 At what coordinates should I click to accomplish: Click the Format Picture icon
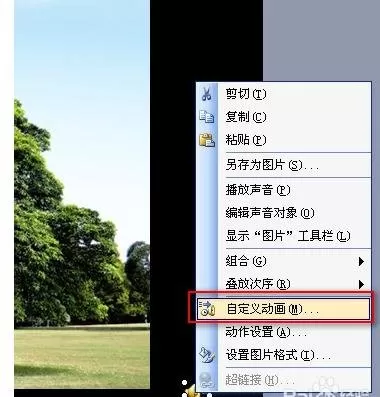click(207, 355)
